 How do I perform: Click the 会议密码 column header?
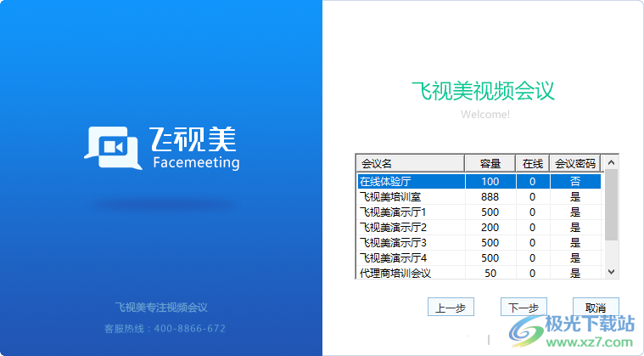point(575,163)
